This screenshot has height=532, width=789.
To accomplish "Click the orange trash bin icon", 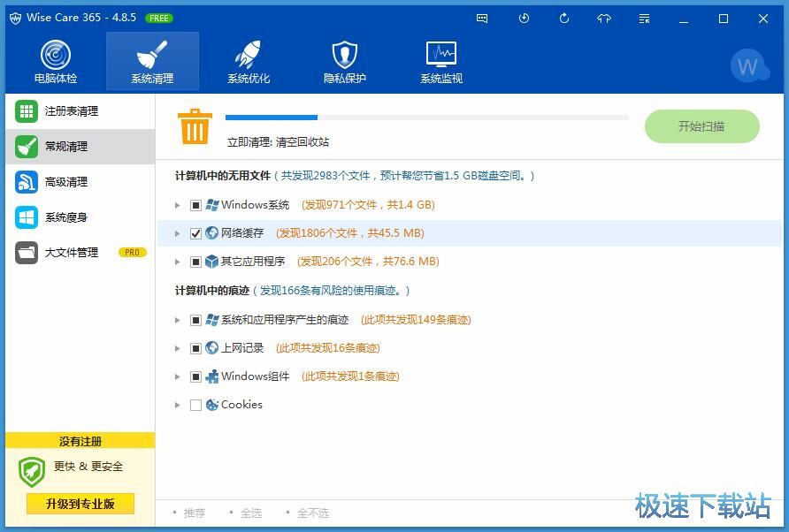I will [195, 126].
